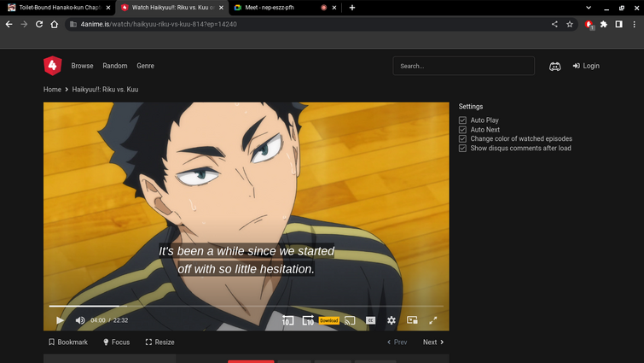Click into the Search field
644x363 pixels.
click(x=464, y=66)
